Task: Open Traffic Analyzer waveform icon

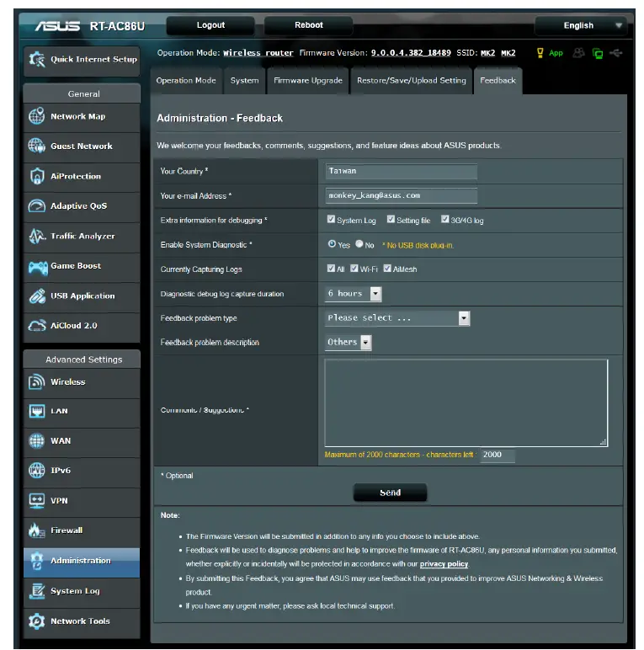Action: coord(36,236)
